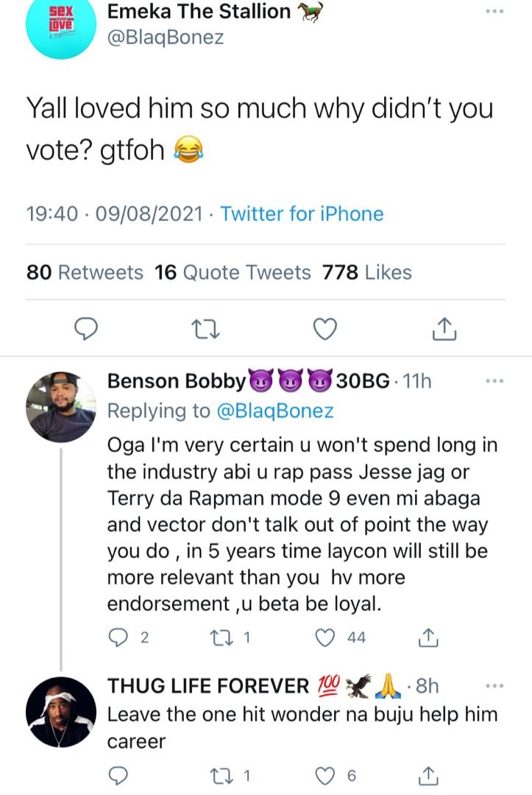
Task: Reply to Benson Bobby's comment
Action: pyautogui.click(x=118, y=637)
